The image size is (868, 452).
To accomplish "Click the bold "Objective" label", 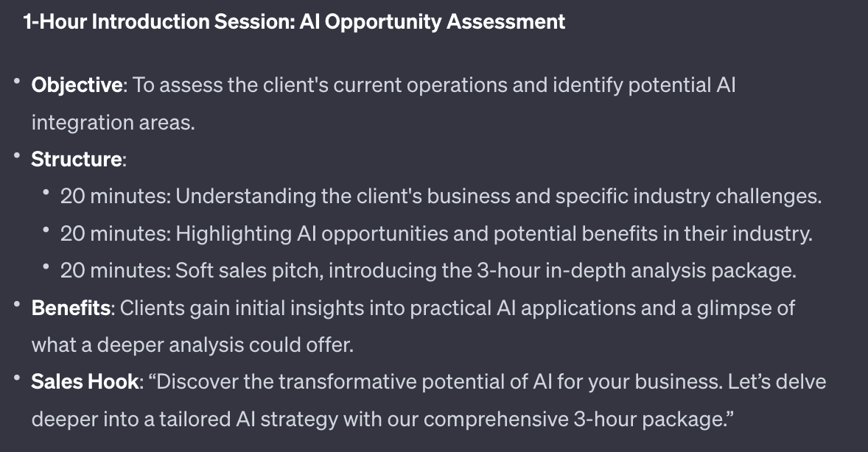I will pyautogui.click(x=76, y=85).
